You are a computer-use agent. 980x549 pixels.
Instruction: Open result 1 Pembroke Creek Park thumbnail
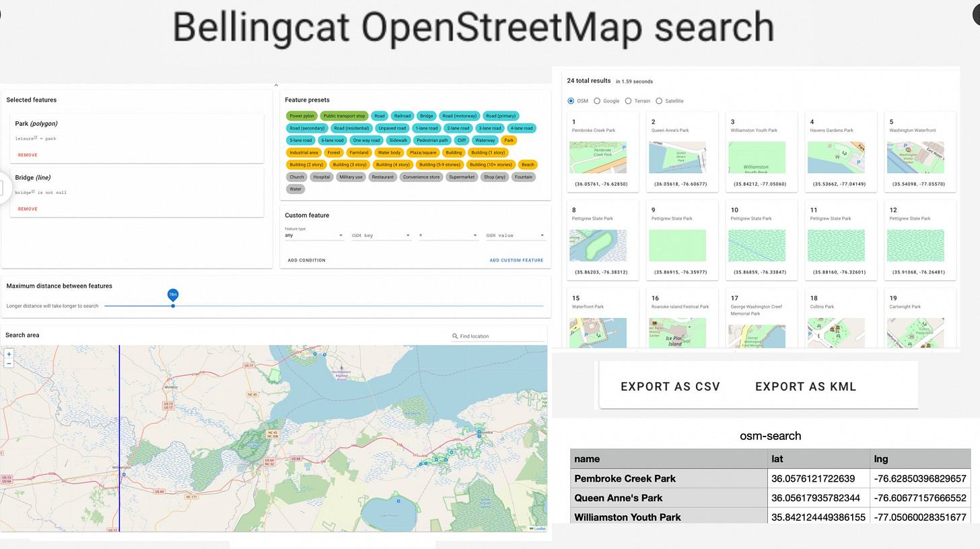pos(598,158)
